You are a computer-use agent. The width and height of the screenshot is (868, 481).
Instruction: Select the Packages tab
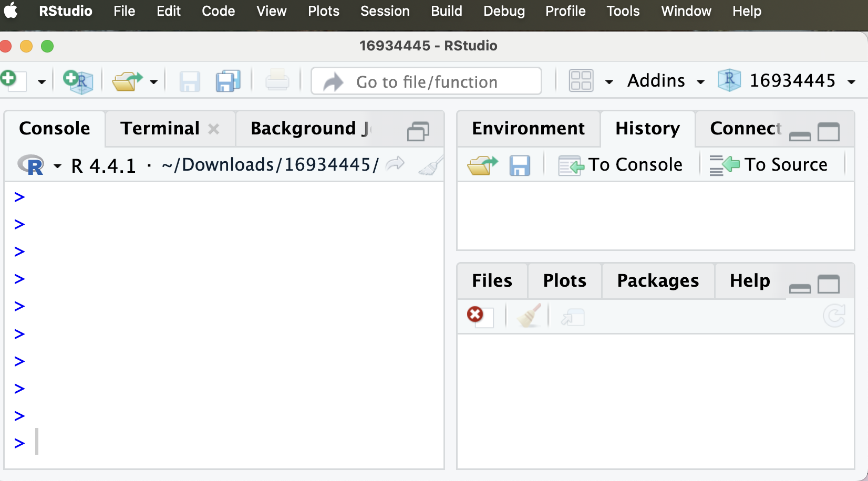(x=657, y=280)
